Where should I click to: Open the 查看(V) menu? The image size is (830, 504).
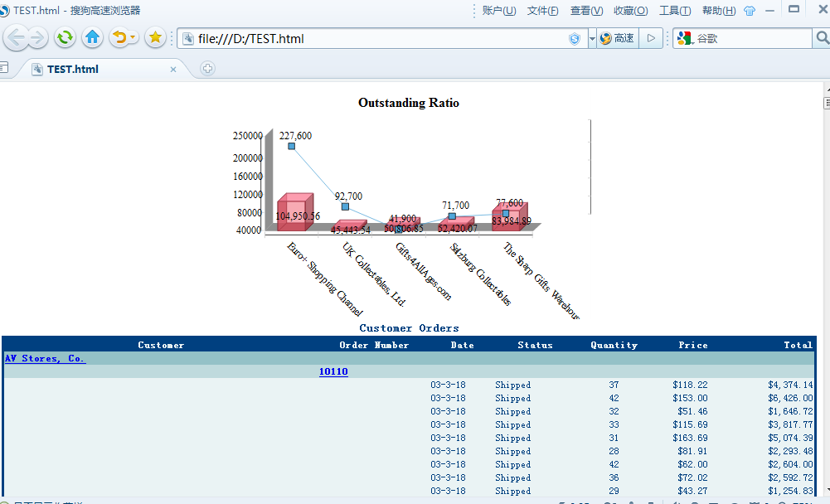[x=586, y=11]
